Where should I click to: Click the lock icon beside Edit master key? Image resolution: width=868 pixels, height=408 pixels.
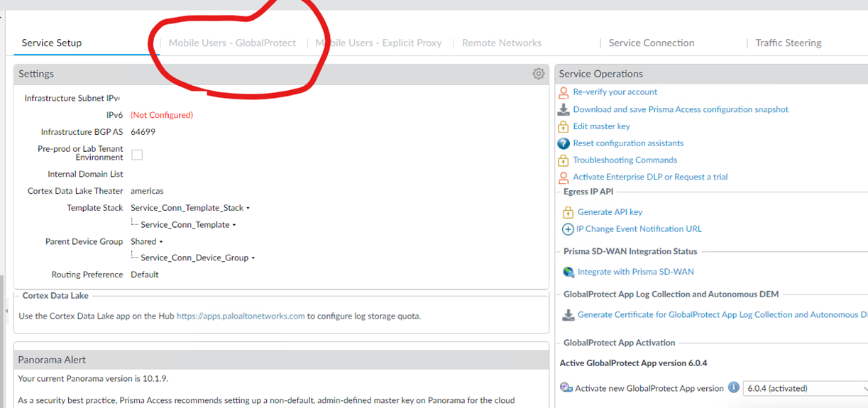point(564,126)
